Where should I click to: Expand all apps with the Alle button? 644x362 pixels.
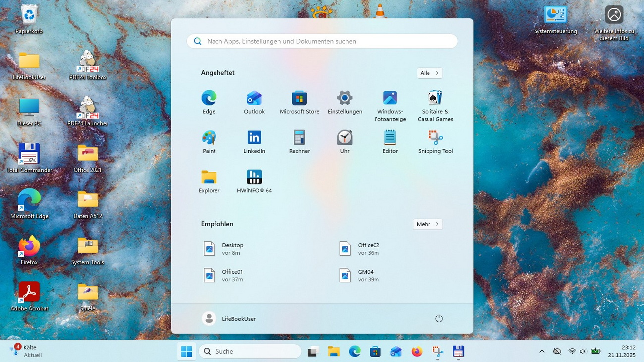pos(429,73)
